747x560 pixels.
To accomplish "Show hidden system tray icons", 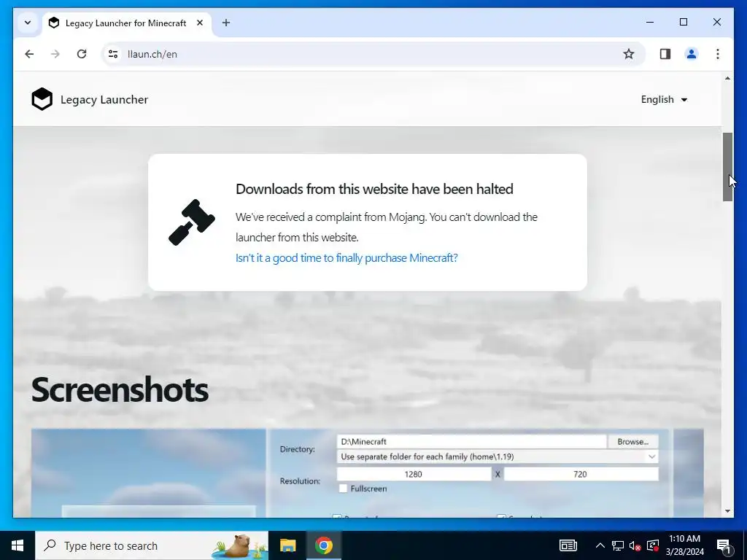I will [600, 545].
